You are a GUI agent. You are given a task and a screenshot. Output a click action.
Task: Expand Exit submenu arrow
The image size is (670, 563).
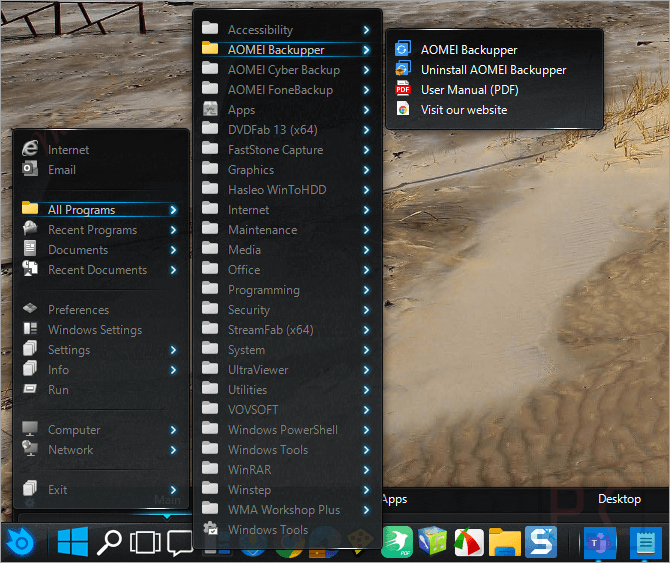coord(173,490)
